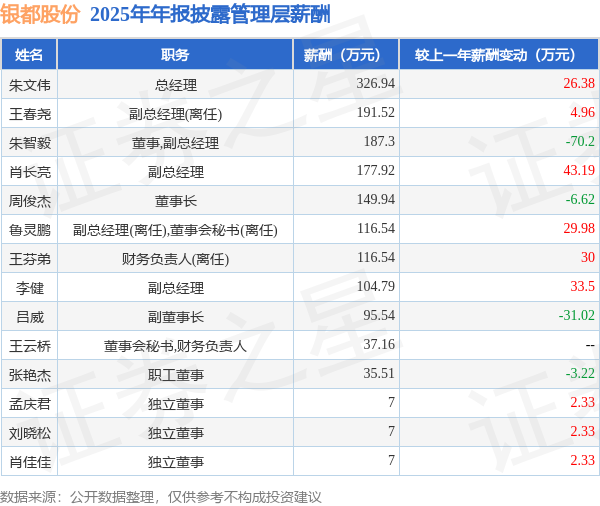Click the 职工董事 position cell
This screenshot has width=600, height=506.
pos(176,375)
